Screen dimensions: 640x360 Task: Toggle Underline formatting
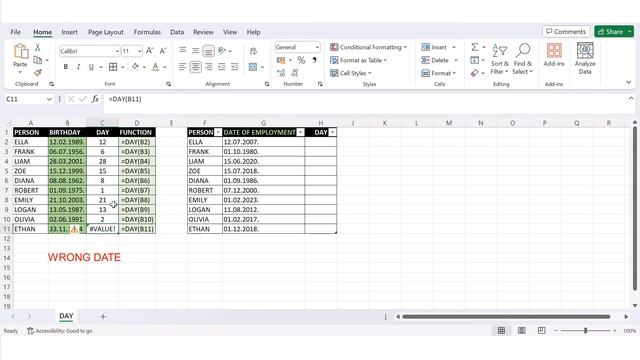[91, 67]
